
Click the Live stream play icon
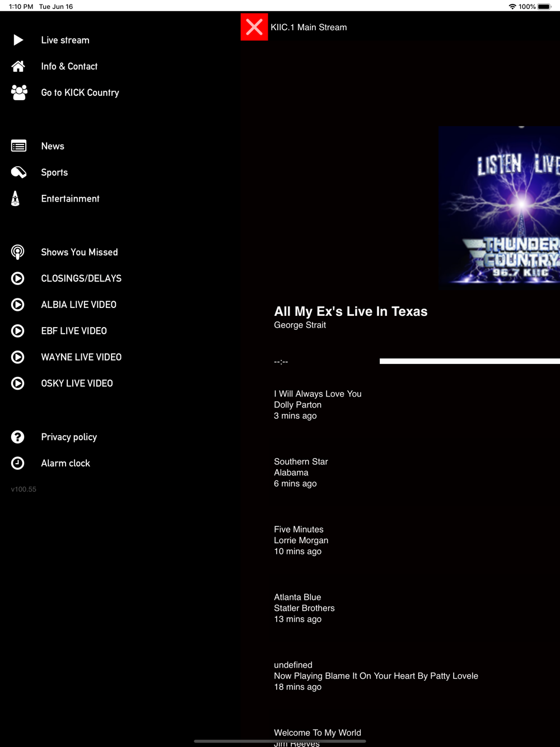point(18,40)
